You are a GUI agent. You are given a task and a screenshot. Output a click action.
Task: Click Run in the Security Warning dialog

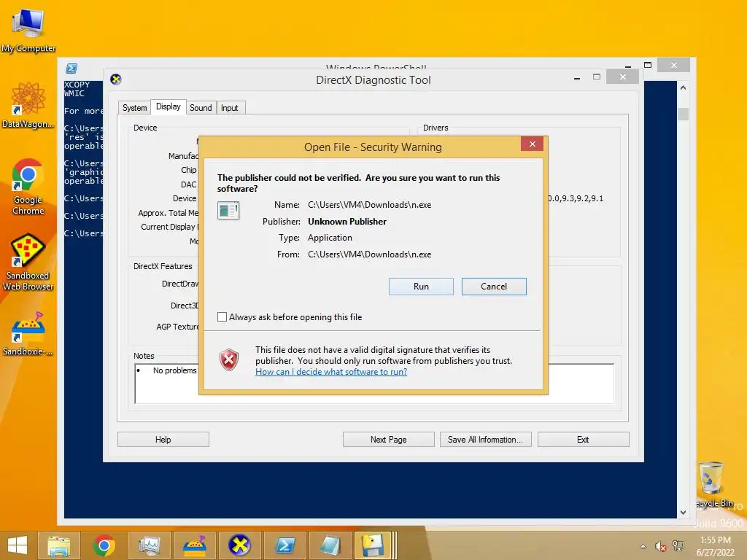pyautogui.click(x=421, y=286)
